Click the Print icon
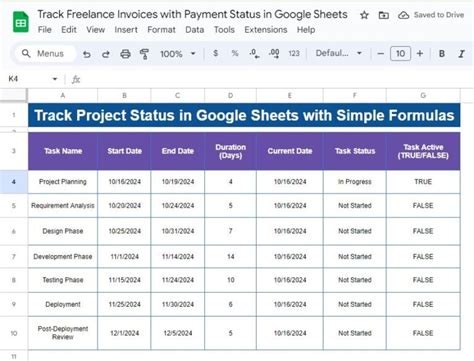Image resolution: width=474 pixels, height=361 pixels. (x=125, y=54)
